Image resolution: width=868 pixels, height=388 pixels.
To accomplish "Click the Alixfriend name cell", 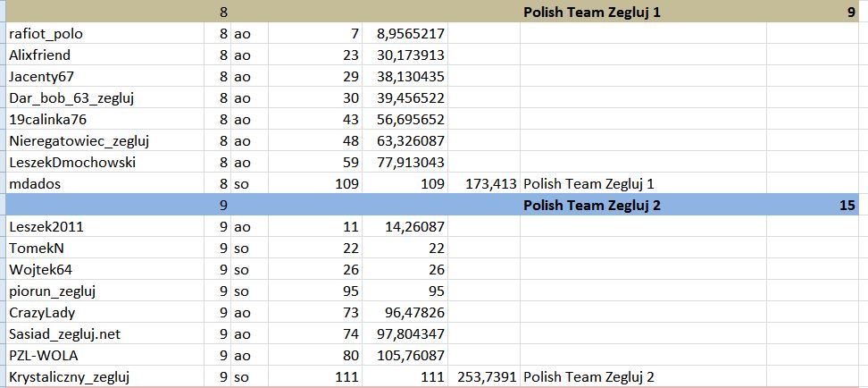I will pos(104,55).
